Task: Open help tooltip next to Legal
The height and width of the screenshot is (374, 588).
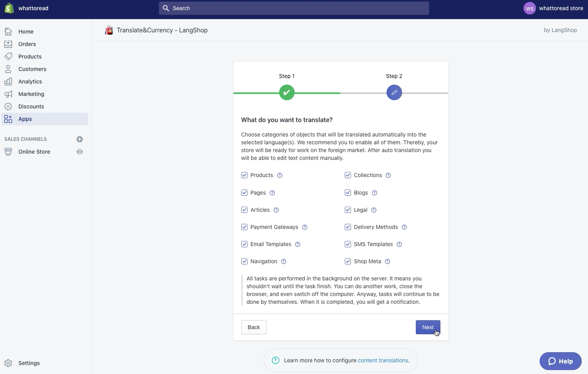Action: (x=374, y=210)
